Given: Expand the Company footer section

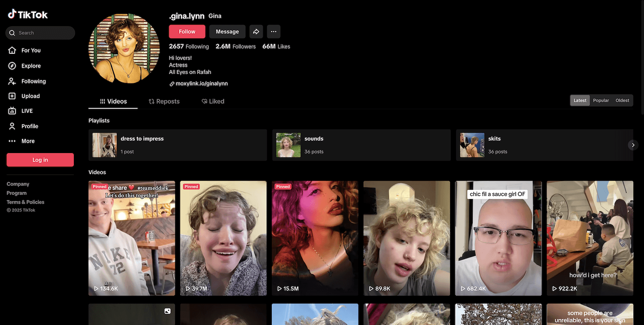Looking at the screenshot, I should [x=18, y=184].
